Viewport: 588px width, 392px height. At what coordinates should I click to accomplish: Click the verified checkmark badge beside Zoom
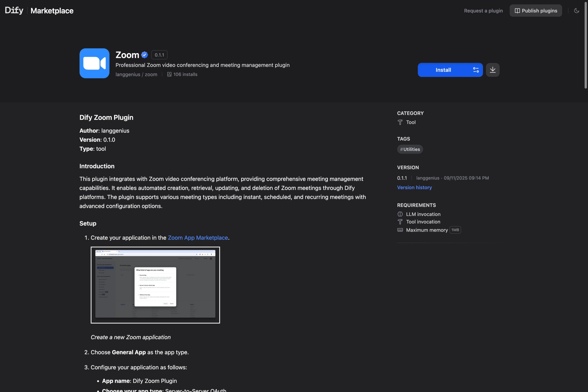click(144, 55)
